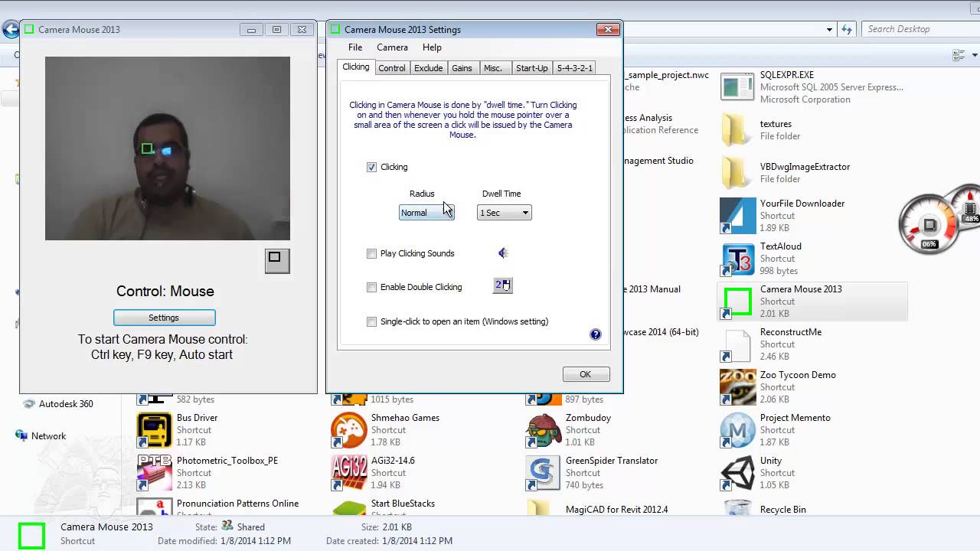This screenshot has width=980, height=551.
Task: Click 'Date modified: 1/8/2014 1:12 PM' in details pane
Action: click(x=224, y=541)
